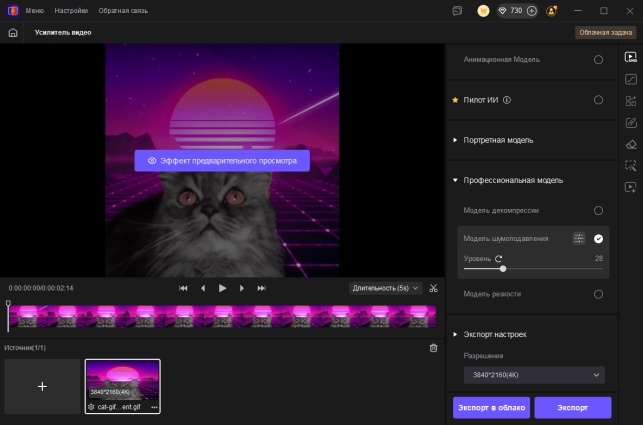Play the video preview
Image resolution: width=643 pixels, height=425 pixels.
222,288
